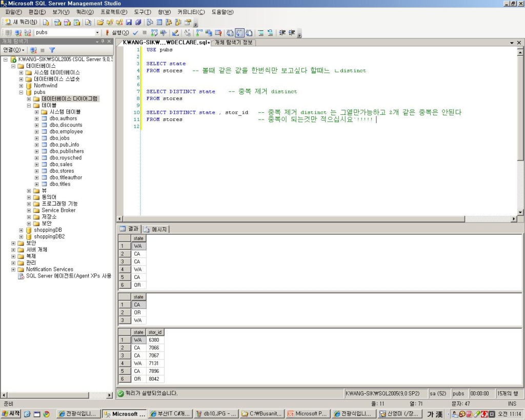Expand the Northwind database node
525x420 pixels.
21,86
